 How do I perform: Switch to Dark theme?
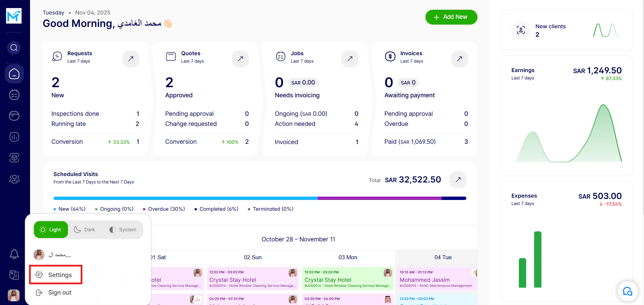tap(85, 230)
